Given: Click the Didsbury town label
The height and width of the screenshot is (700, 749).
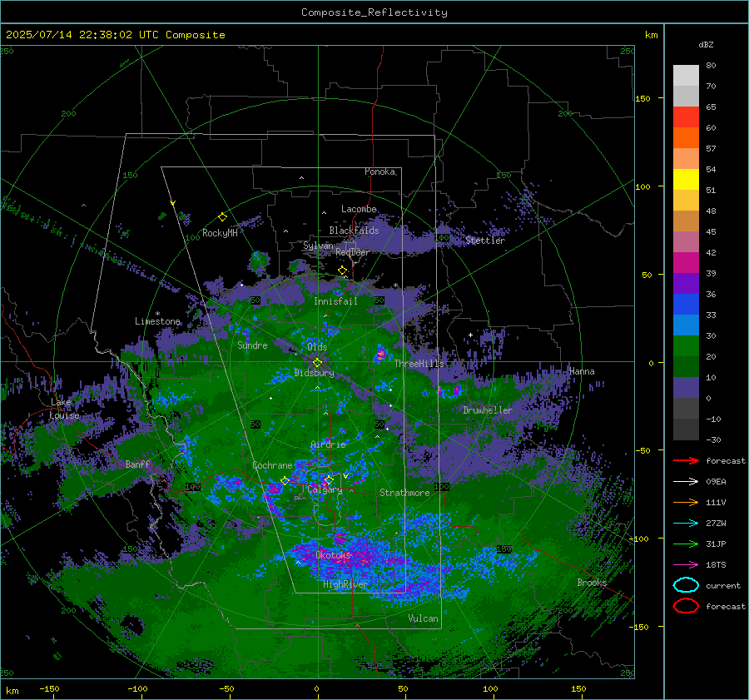Looking at the screenshot, I should coord(314,372).
